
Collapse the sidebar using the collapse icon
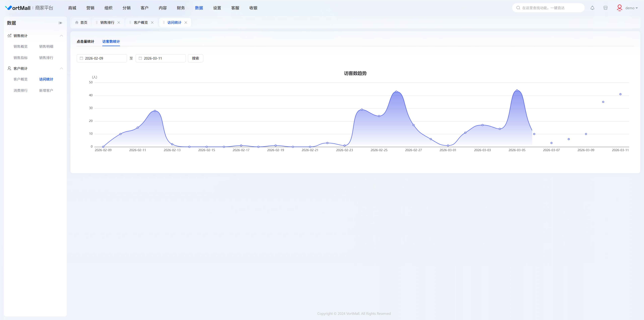60,23
